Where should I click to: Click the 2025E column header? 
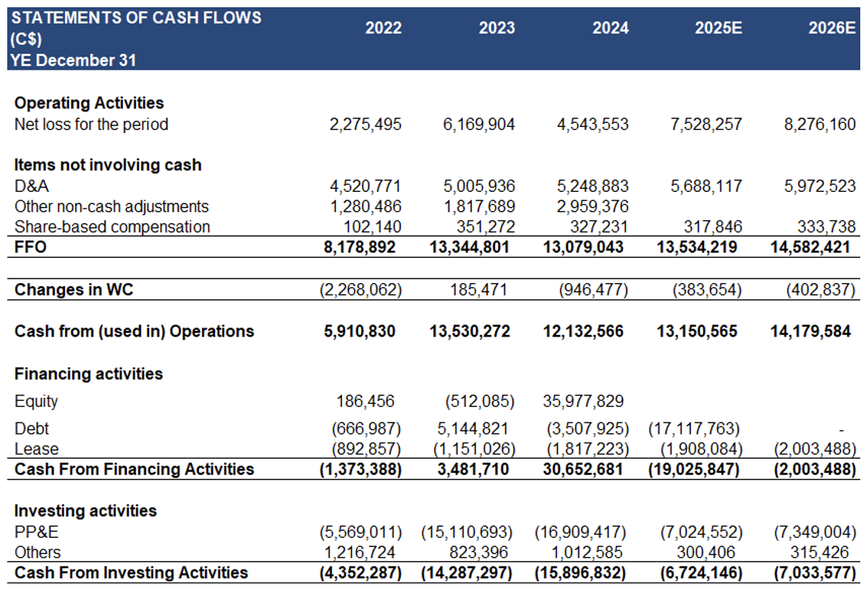pos(718,28)
